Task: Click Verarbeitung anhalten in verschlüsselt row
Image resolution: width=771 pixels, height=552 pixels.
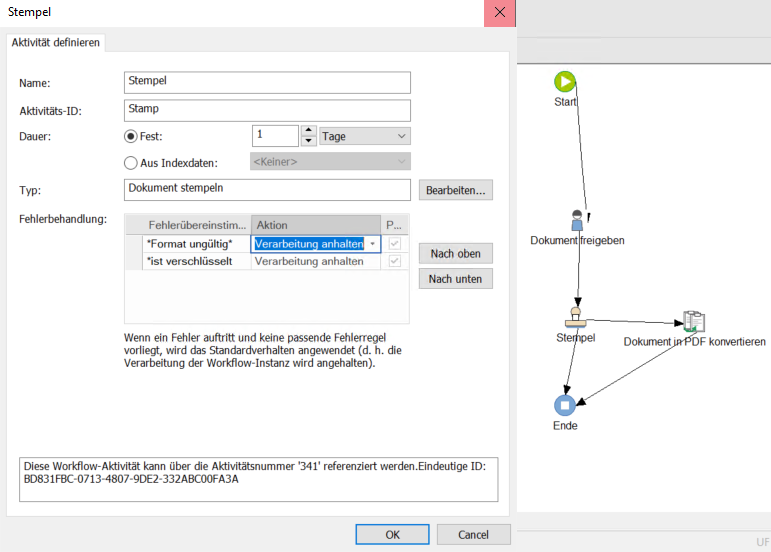Action: 316,261
